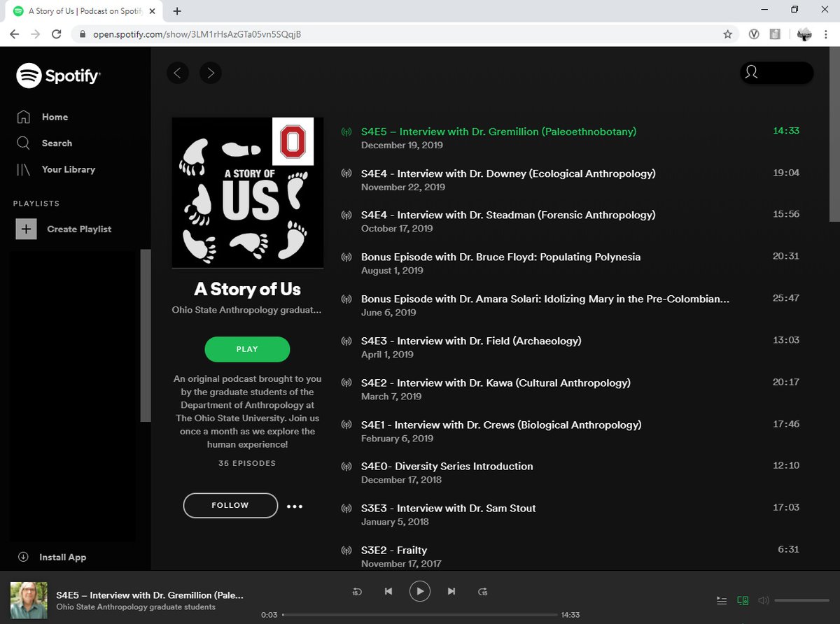840x624 pixels.
Task: Click the play button in player bar
Action: [420, 591]
